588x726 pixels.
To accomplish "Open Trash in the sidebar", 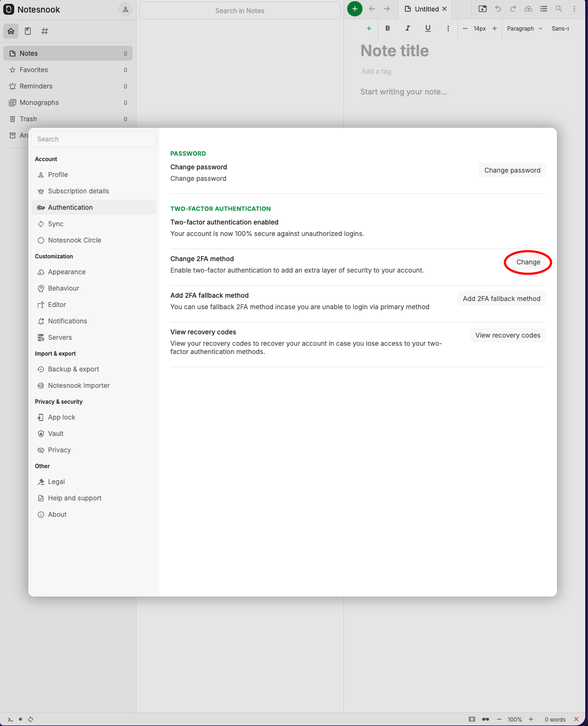I will pyautogui.click(x=68, y=119).
